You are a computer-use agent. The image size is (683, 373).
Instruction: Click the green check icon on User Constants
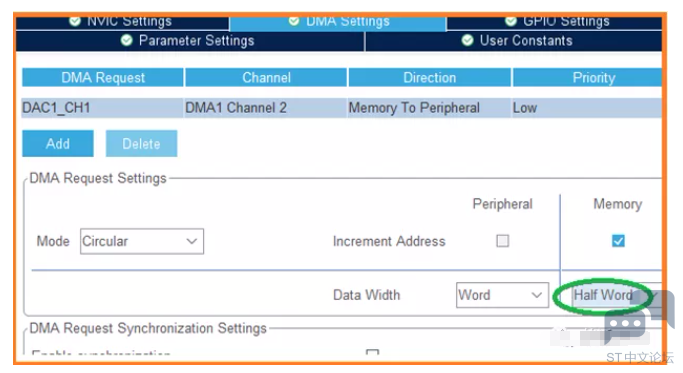467,41
